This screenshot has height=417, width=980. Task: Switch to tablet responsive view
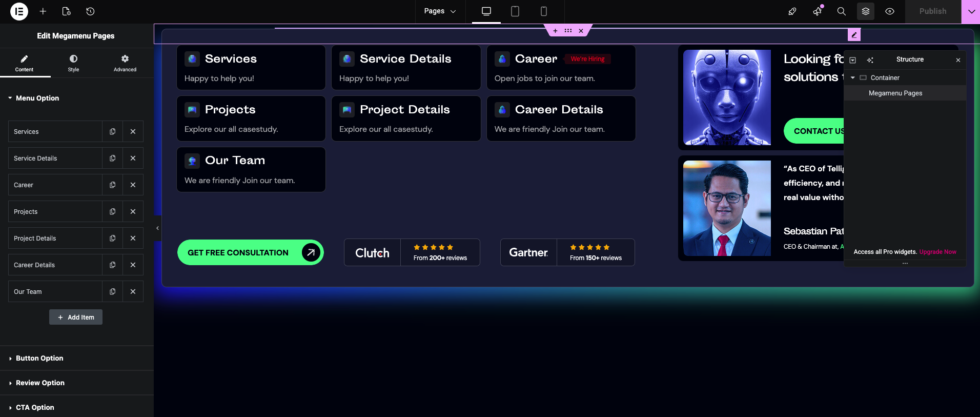[515, 11]
